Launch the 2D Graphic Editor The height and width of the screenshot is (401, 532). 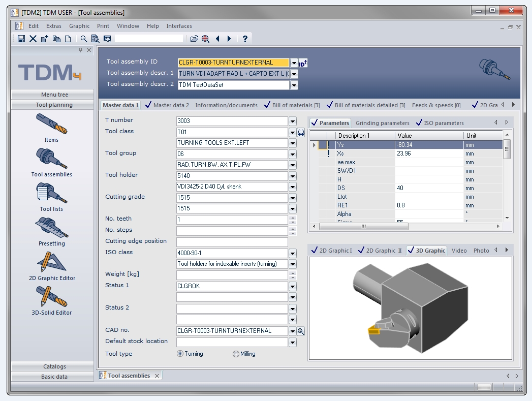[x=51, y=266]
